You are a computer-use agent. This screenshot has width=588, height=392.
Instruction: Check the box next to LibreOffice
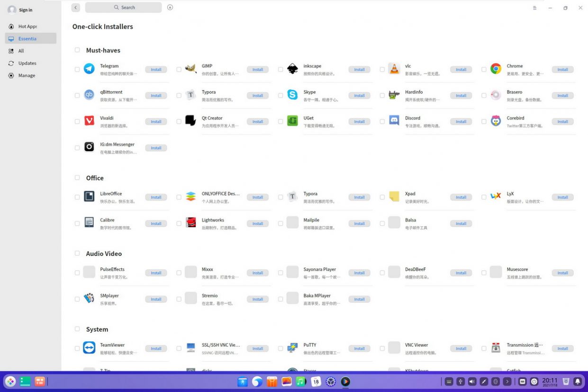point(77,197)
